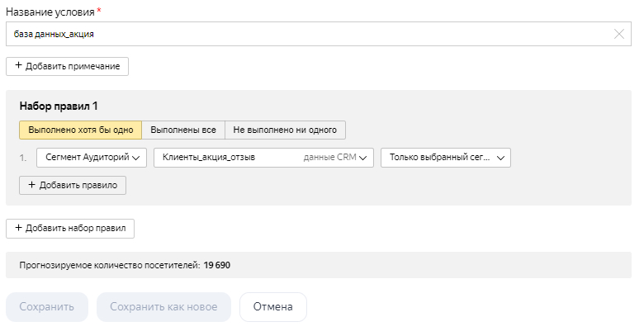This screenshot has height=336, width=644.
Task: Cancel editing with the Отмена button
Action: [x=272, y=307]
